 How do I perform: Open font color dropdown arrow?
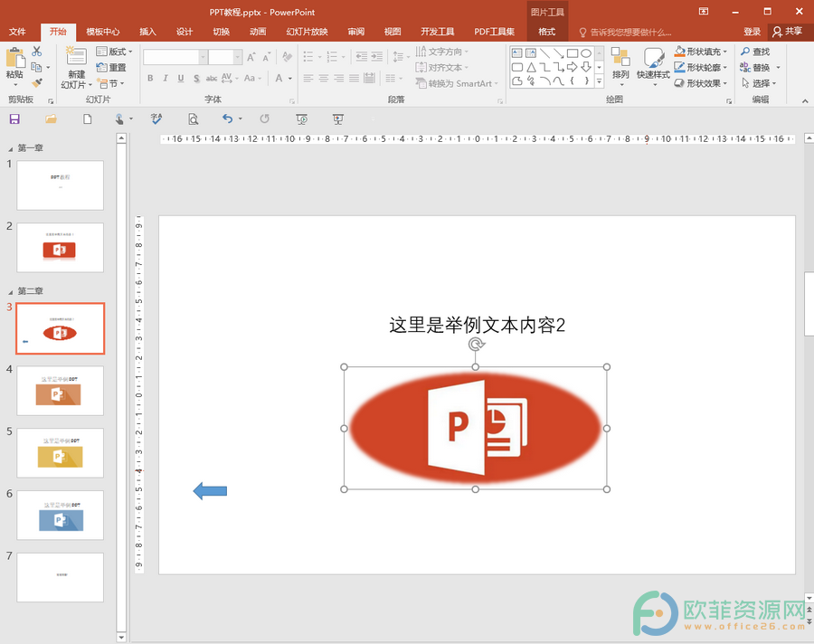click(x=290, y=79)
